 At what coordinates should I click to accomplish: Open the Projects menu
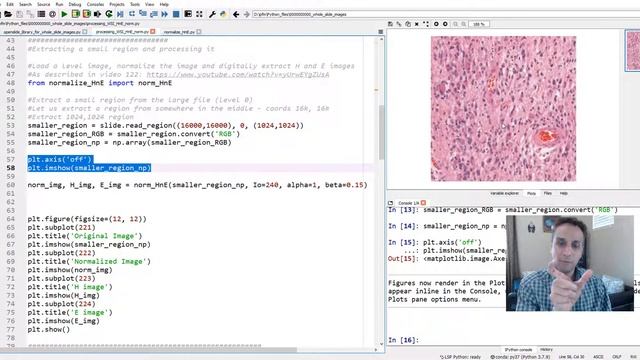click(x=117, y=4)
